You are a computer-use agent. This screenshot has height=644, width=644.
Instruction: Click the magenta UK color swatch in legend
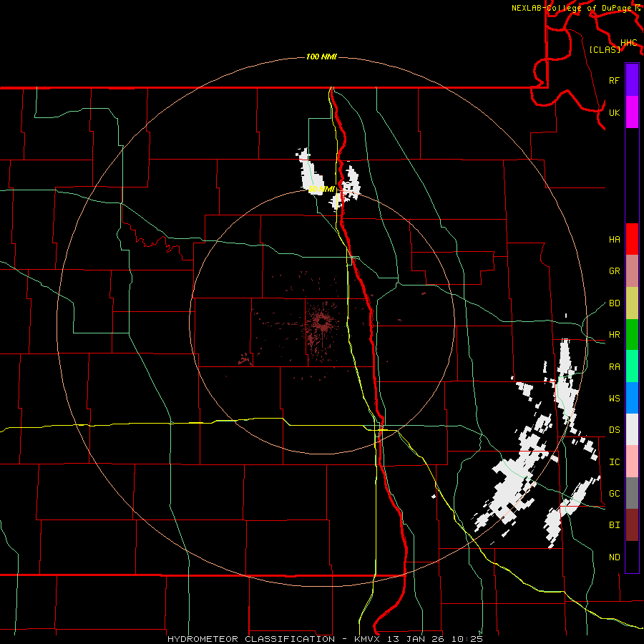[632, 112]
